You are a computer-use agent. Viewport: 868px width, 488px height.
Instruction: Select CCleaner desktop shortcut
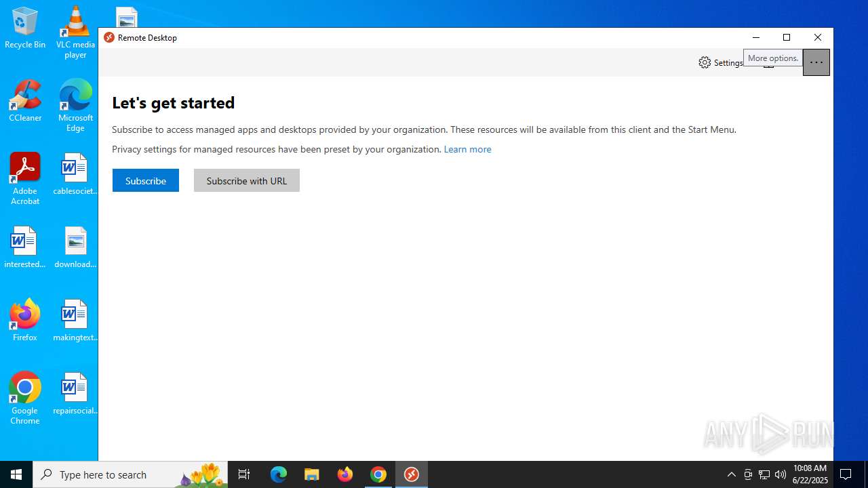25,101
